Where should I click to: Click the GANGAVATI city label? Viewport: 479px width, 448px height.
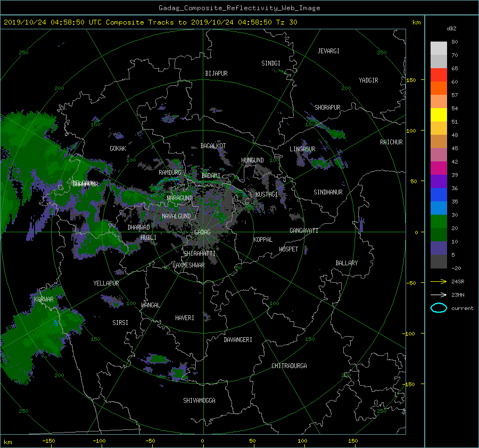click(x=304, y=231)
